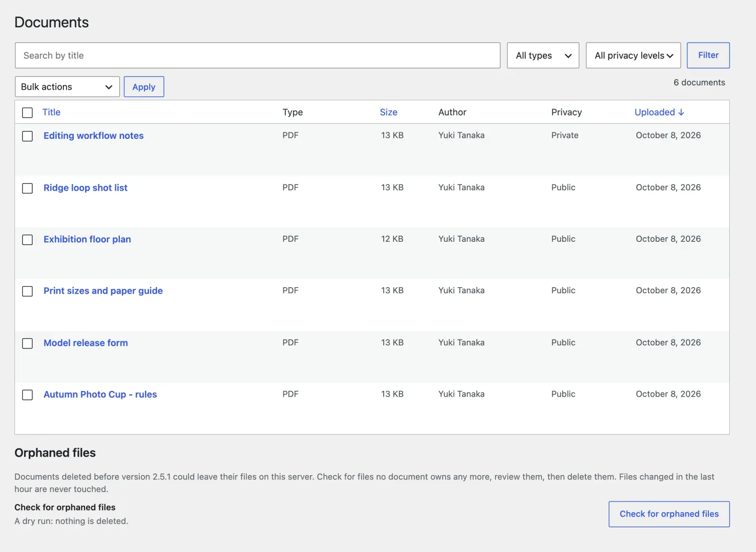756x552 pixels.
Task: Click the Apply bulk action button
Action: (x=144, y=87)
